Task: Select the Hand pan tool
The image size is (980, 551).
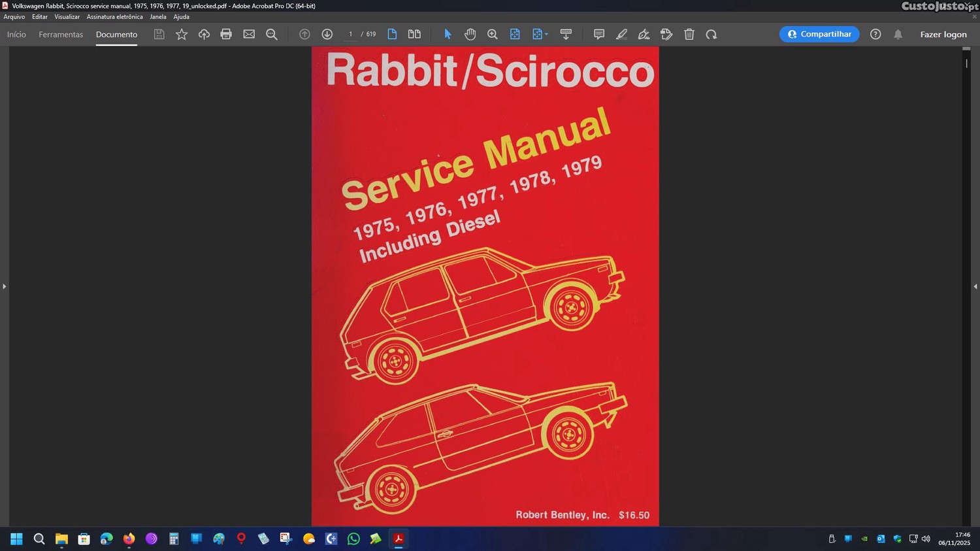Action: point(470,34)
